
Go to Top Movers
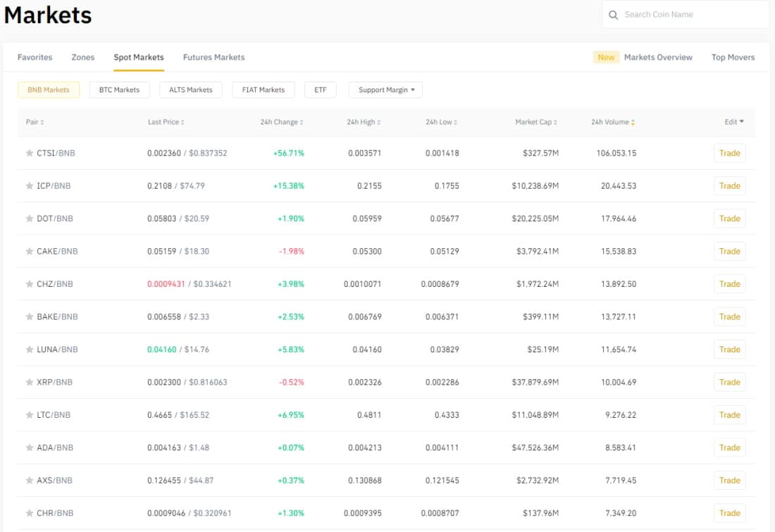733,57
